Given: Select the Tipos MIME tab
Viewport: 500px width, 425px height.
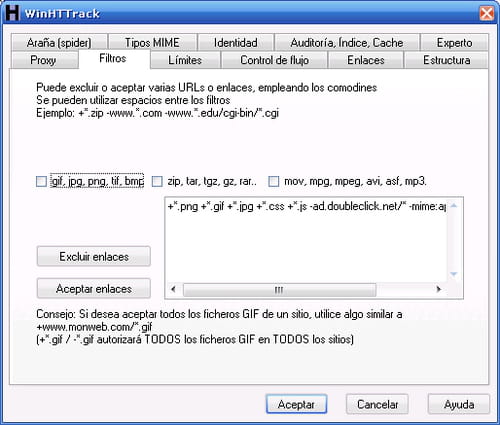Looking at the screenshot, I should [x=152, y=42].
